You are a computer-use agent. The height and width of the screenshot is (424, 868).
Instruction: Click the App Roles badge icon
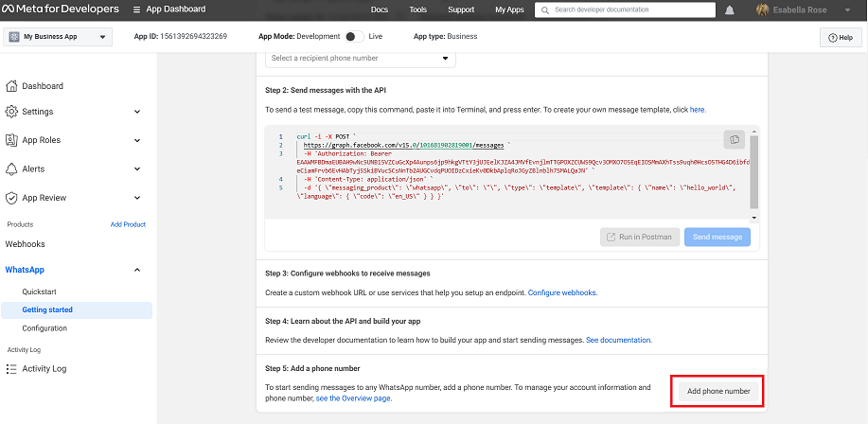pyautogui.click(x=11, y=140)
